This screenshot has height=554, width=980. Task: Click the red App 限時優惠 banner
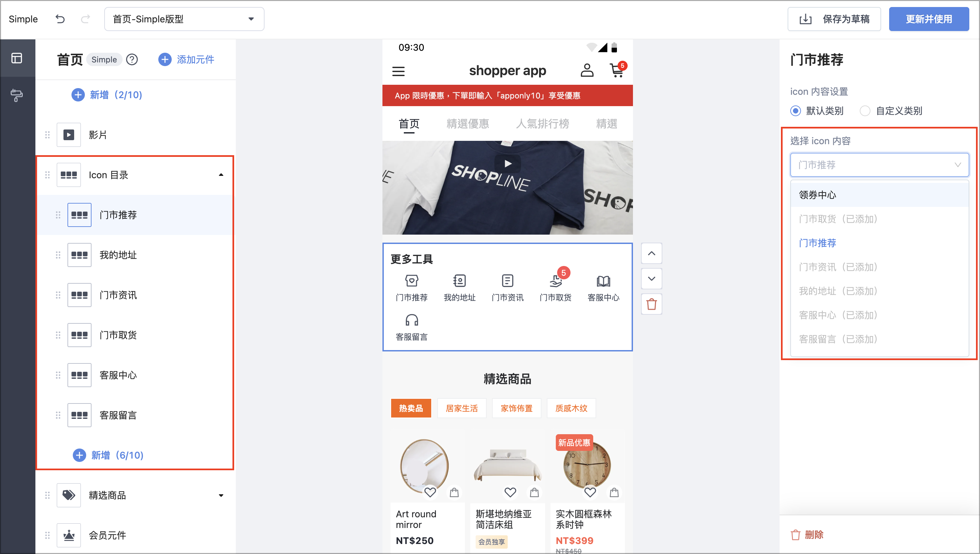point(507,95)
